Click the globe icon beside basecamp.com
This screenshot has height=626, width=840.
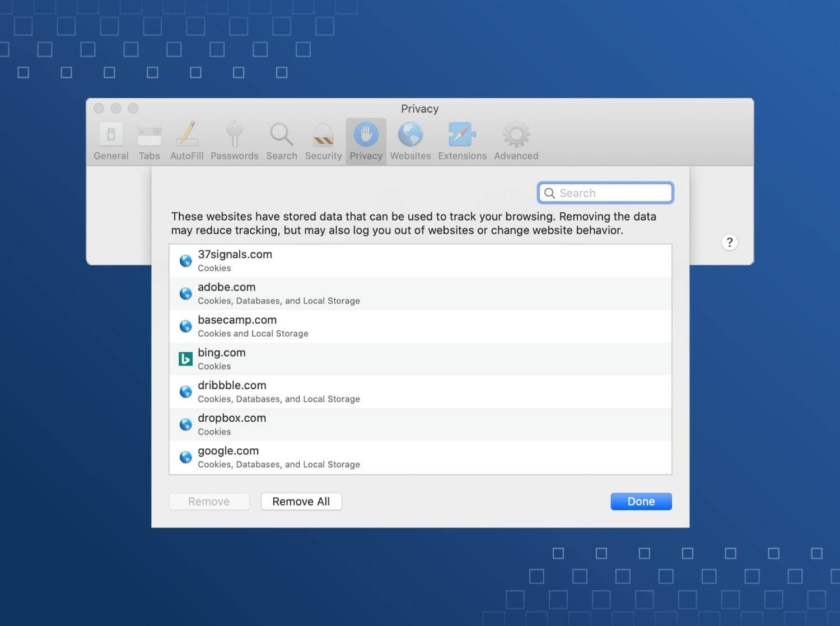tap(185, 326)
